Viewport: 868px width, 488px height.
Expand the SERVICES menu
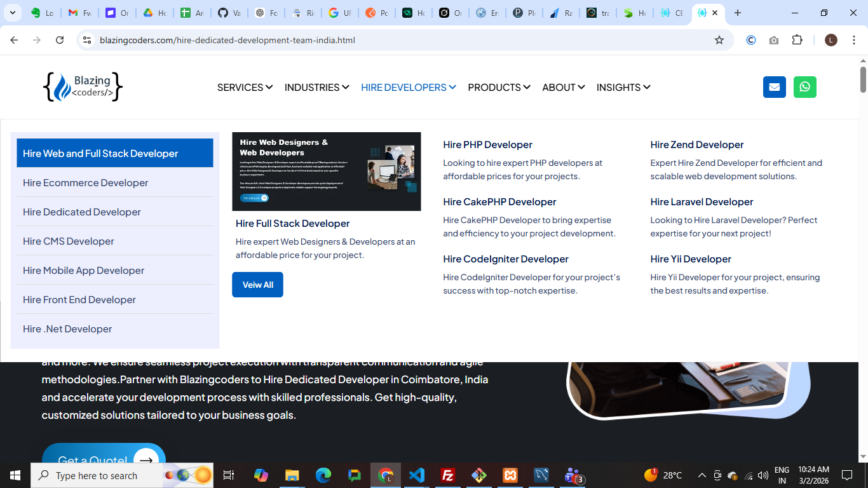(245, 87)
